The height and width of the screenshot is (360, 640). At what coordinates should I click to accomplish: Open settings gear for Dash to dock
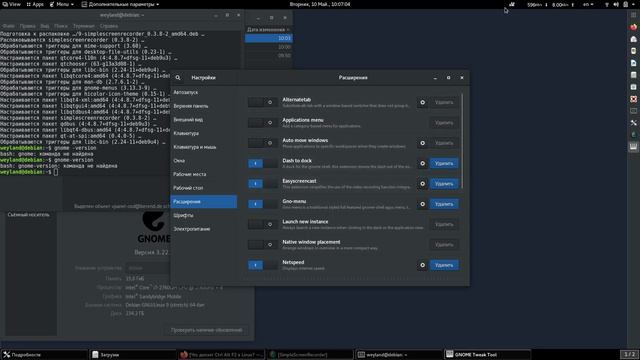(422, 163)
